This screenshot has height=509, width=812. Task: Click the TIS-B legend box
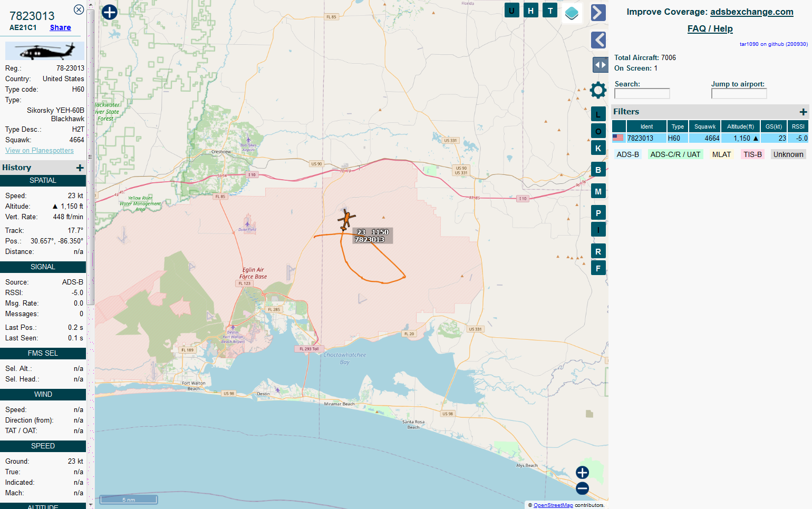click(x=752, y=154)
